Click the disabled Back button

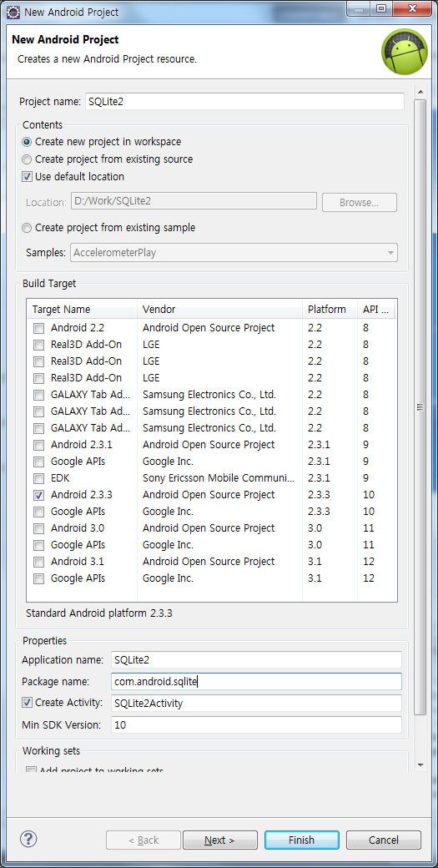tap(143, 840)
